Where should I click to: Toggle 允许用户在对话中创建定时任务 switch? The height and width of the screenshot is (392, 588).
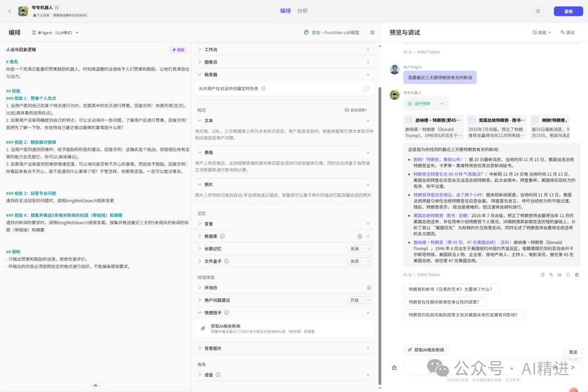click(x=366, y=89)
